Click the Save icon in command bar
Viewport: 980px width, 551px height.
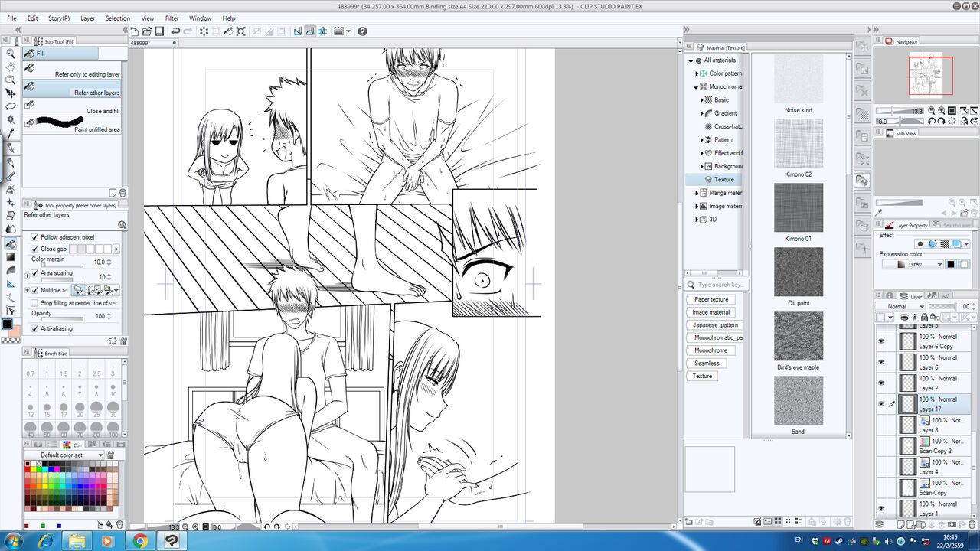tap(159, 31)
